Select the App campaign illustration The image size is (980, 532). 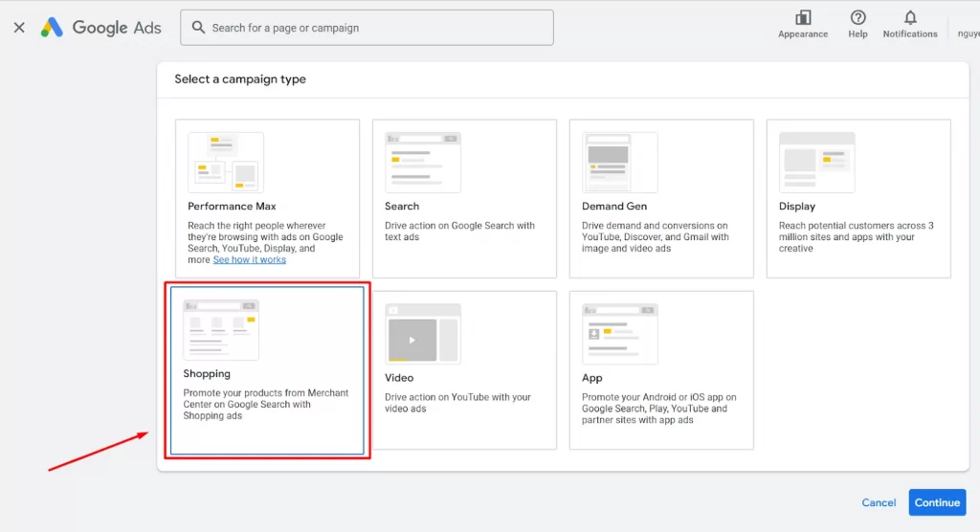coord(619,334)
